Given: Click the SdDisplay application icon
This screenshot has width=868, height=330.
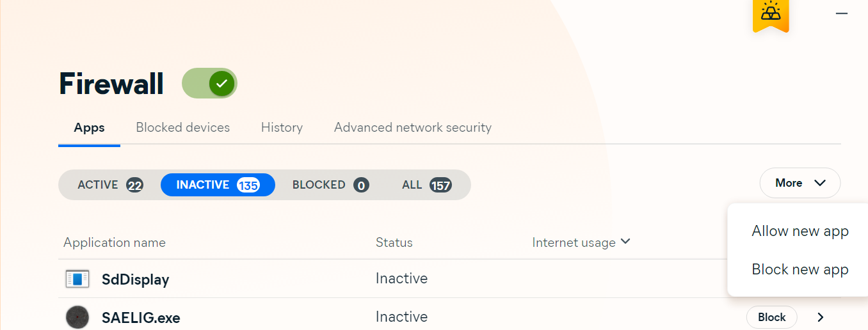Looking at the screenshot, I should (x=77, y=279).
